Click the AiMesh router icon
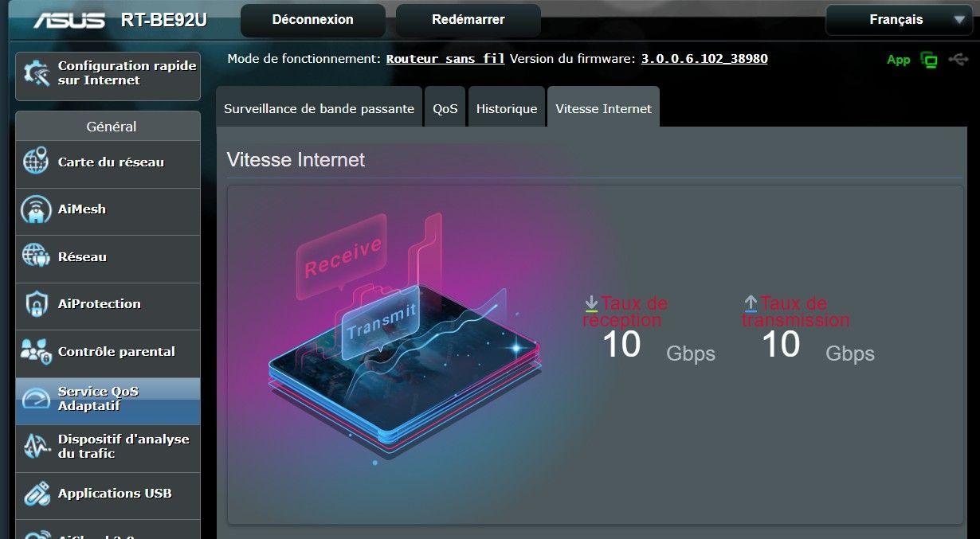 [x=36, y=209]
